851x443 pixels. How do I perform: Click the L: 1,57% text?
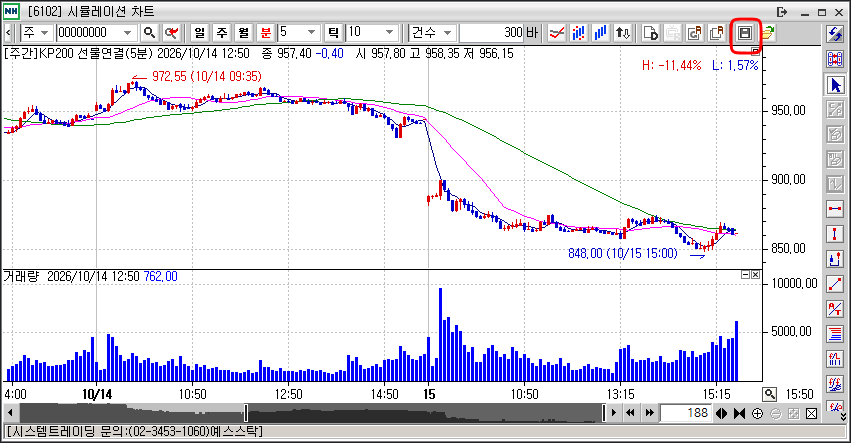coord(735,66)
